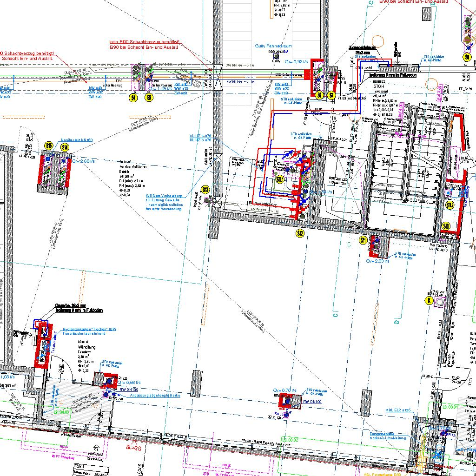Click the S11 shaft marker

(x=364, y=240)
